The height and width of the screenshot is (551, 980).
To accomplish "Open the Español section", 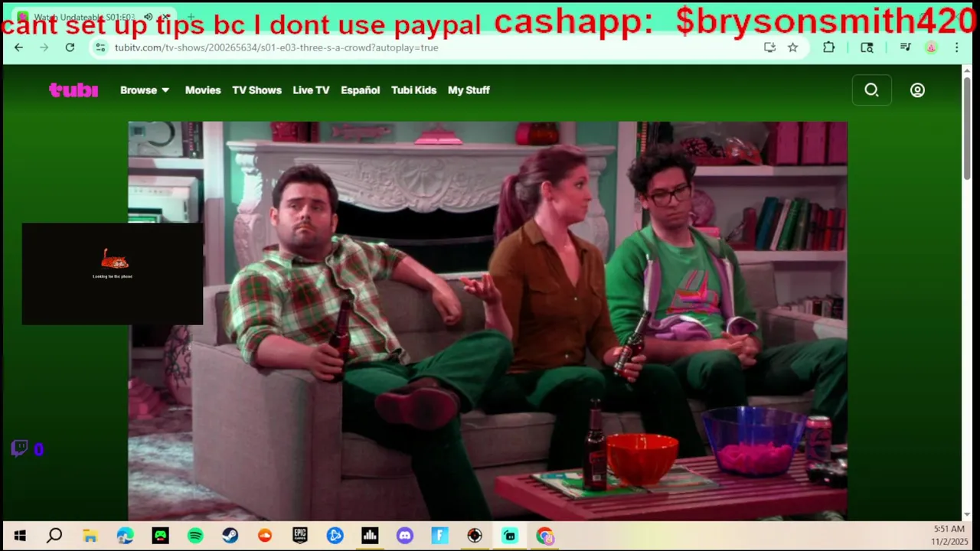I will [360, 90].
